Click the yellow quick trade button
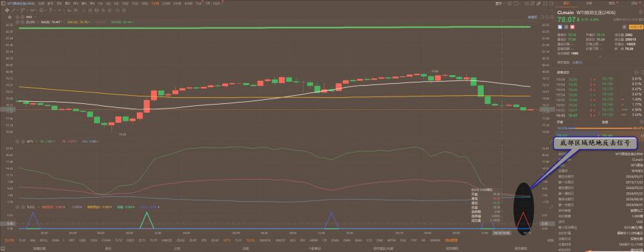Image resolution: width=644 pixels, height=252 pixels. [x=636, y=27]
